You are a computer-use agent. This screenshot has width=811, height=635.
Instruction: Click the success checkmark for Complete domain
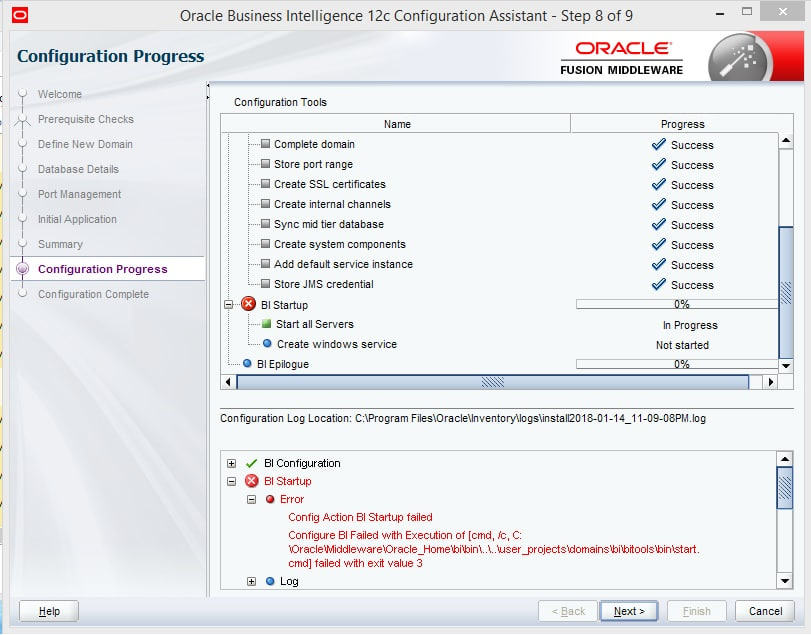tap(658, 144)
